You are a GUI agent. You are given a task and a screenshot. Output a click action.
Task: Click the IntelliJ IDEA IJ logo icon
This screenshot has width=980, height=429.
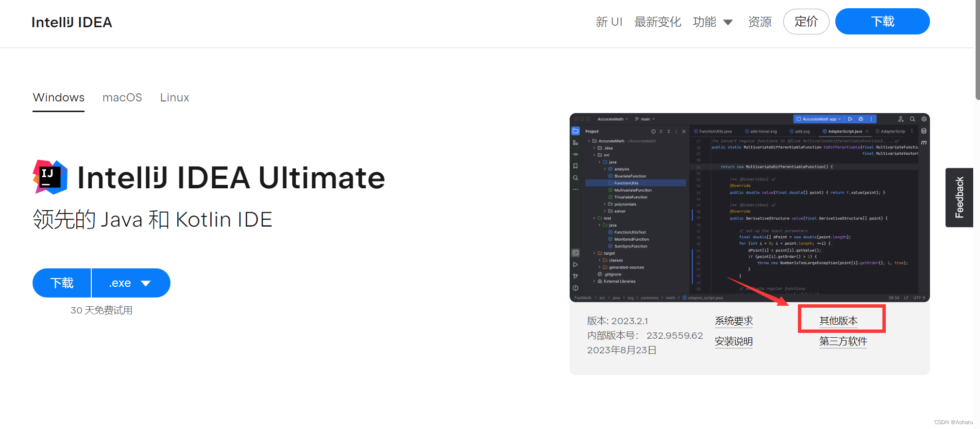pos(50,177)
